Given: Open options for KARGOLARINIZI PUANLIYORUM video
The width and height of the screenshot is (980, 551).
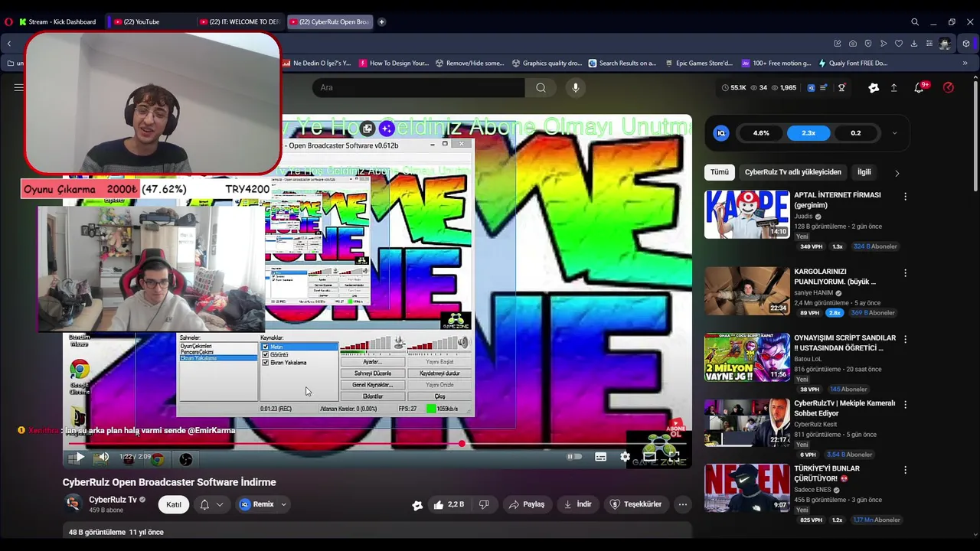Looking at the screenshot, I should (x=905, y=273).
